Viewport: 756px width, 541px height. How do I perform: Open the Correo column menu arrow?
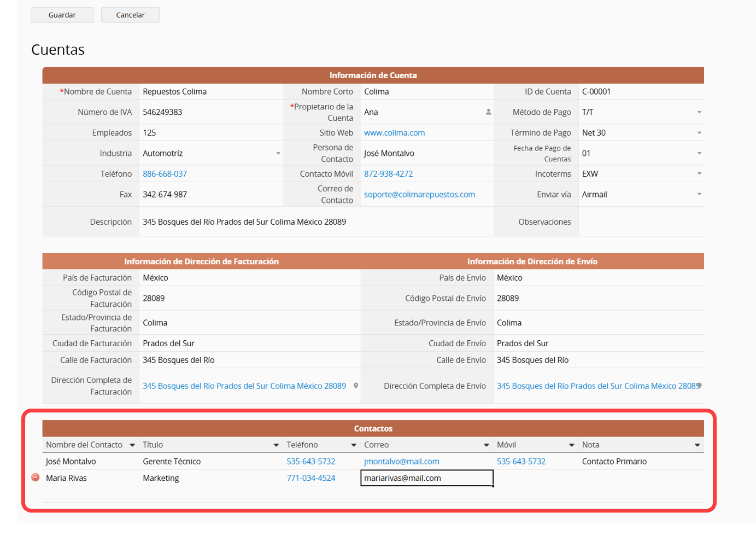pyautogui.click(x=487, y=445)
